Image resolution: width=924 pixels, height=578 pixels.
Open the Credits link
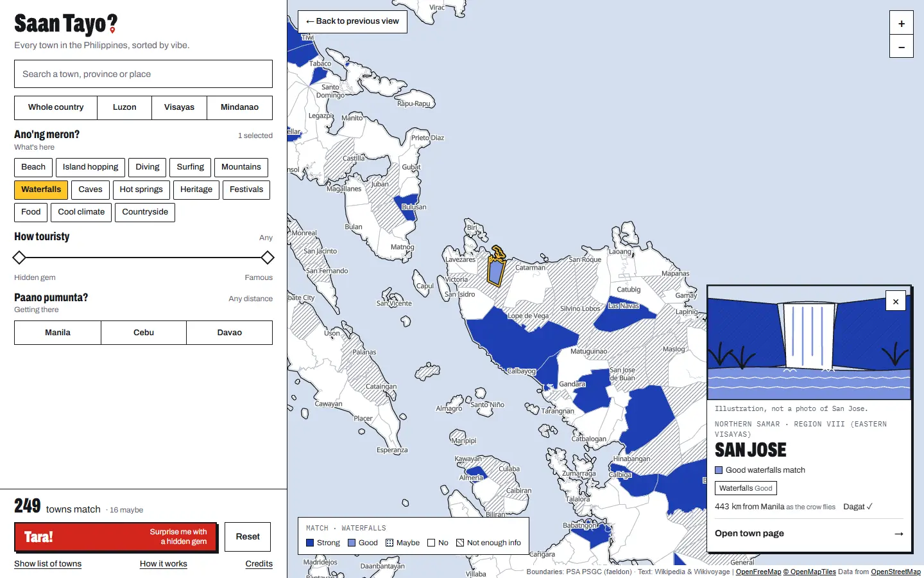click(259, 564)
